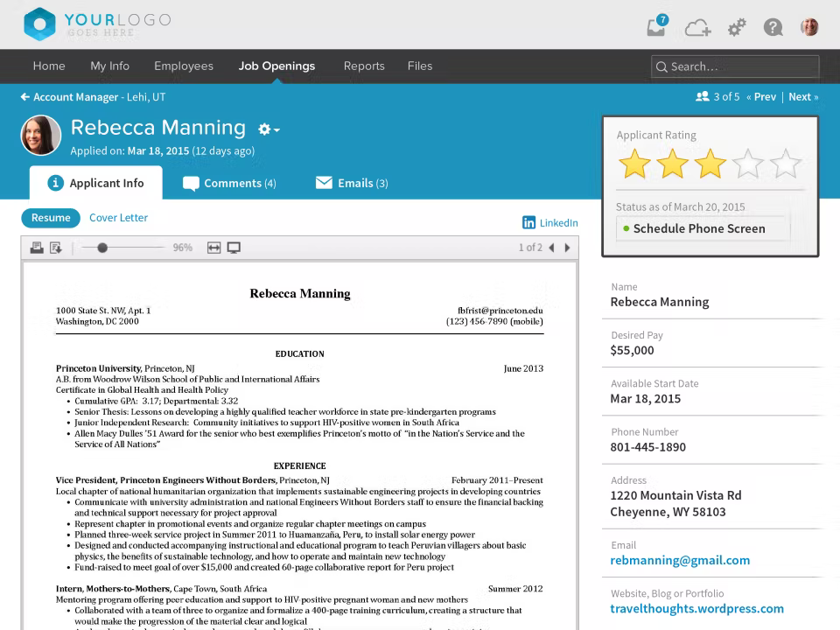
Task: Go to next resume page arrow
Action: (x=566, y=248)
